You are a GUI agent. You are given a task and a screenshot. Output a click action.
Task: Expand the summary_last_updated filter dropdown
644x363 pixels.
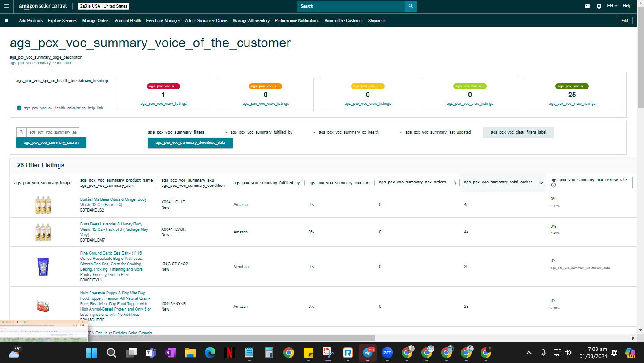point(435,132)
